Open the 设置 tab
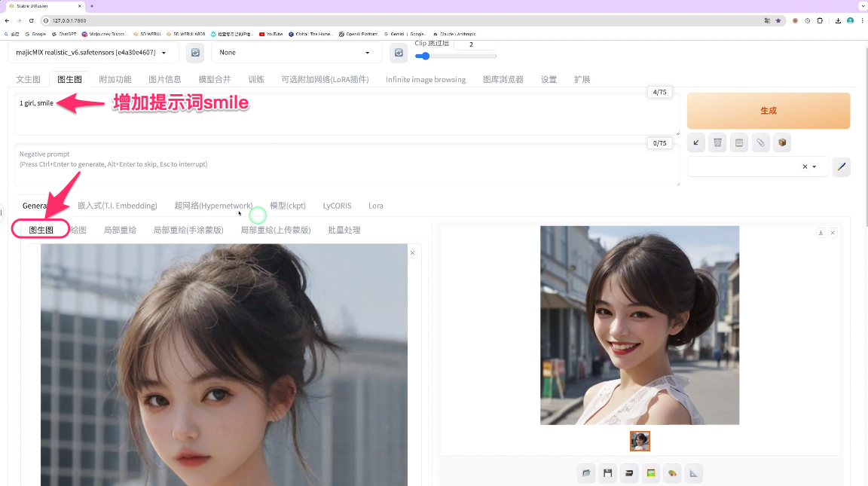Screen dimensions: 868x486 click(549, 79)
